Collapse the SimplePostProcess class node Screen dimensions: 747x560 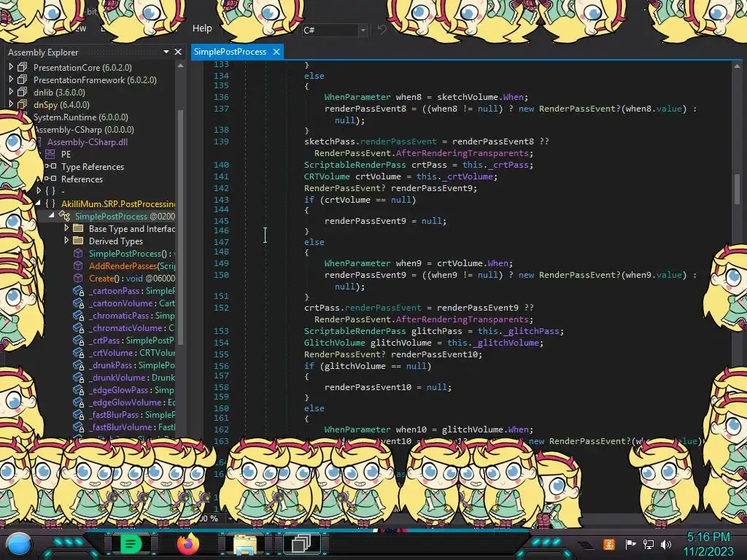pos(52,215)
